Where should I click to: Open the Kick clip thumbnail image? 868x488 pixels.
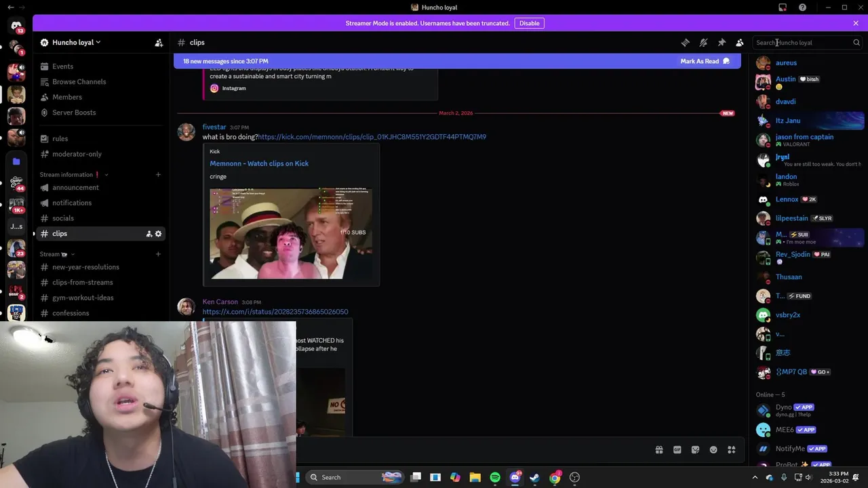291,233
